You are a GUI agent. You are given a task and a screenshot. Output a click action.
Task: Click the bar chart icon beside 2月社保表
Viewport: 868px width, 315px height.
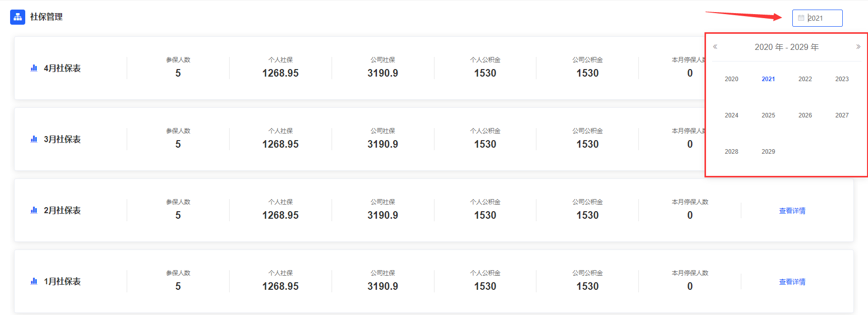[x=34, y=210]
